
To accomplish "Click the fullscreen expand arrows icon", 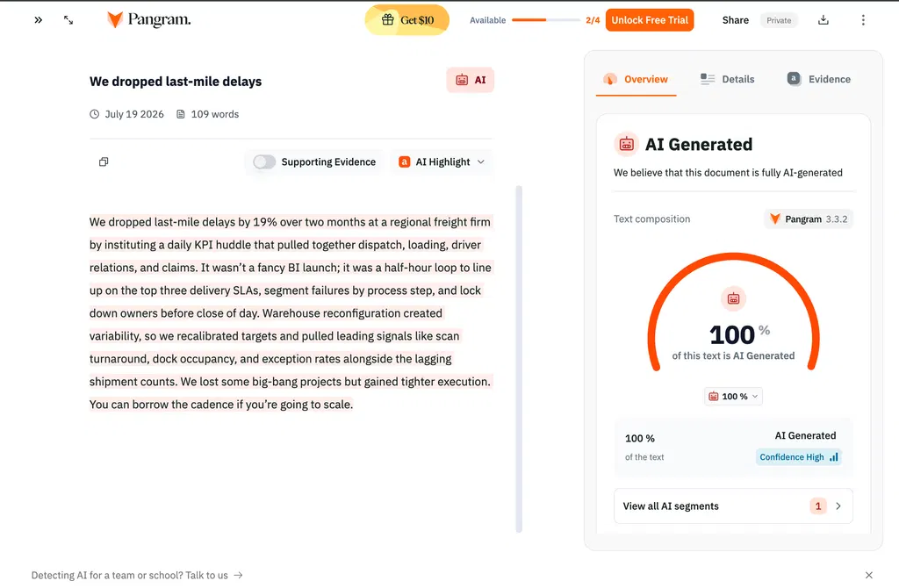I will click(x=68, y=20).
